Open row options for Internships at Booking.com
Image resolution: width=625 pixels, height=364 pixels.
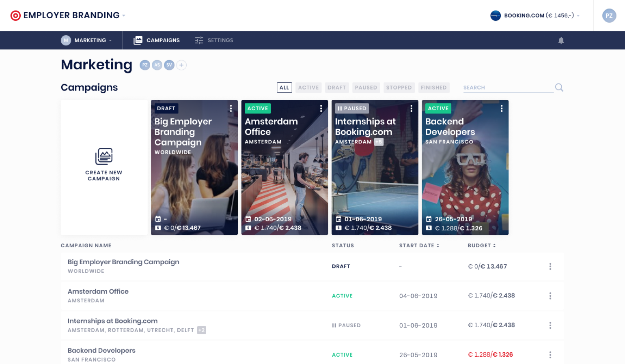pyautogui.click(x=550, y=325)
